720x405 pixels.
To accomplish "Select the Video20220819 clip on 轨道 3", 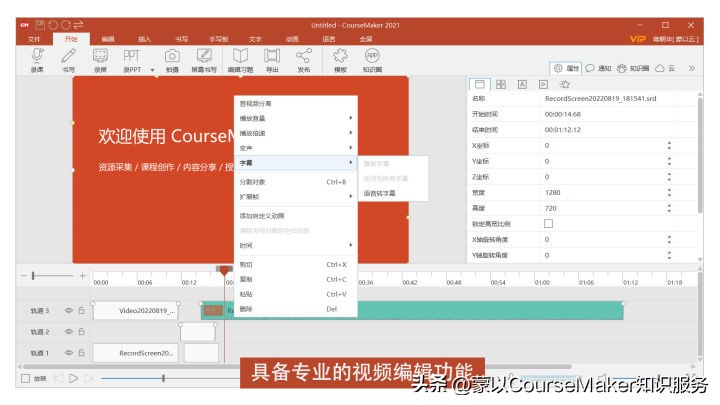I will (x=135, y=311).
